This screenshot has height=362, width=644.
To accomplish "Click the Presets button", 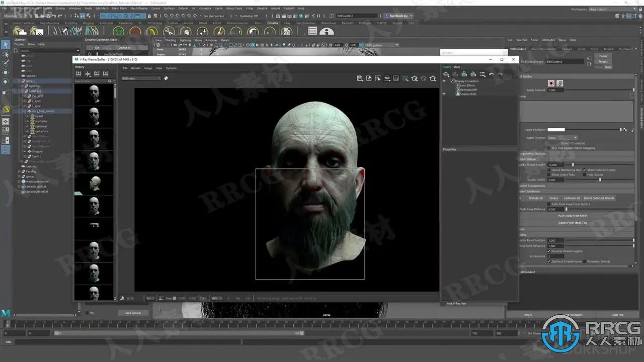I will tap(603, 62).
